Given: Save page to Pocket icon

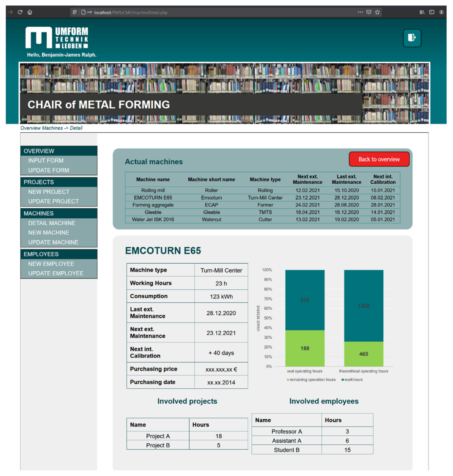Looking at the screenshot, I should click(369, 12).
